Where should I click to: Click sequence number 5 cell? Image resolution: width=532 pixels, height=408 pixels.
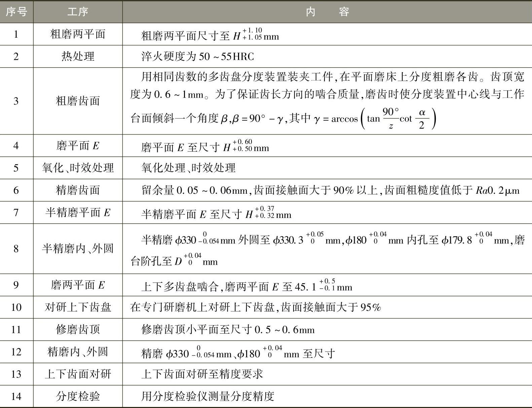16,168
